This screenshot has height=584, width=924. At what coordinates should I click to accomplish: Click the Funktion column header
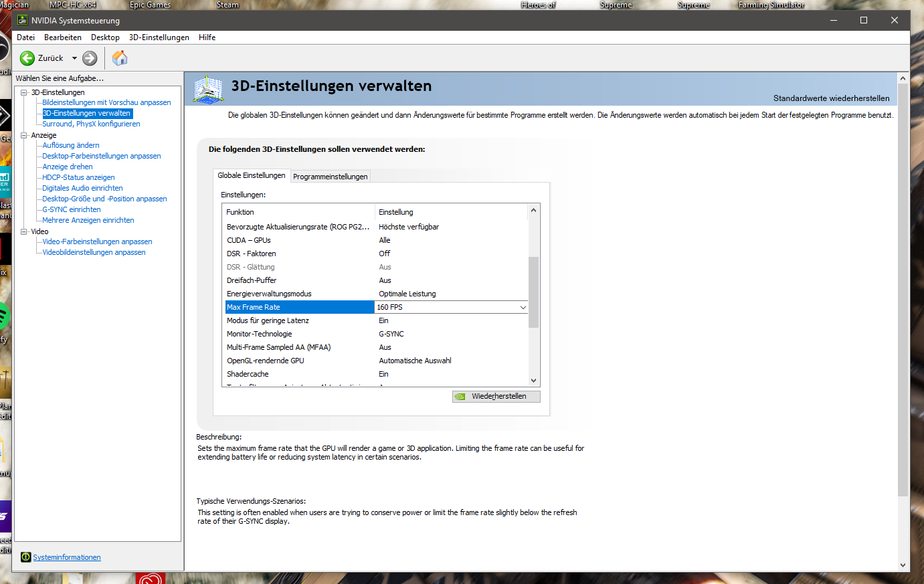tap(298, 212)
